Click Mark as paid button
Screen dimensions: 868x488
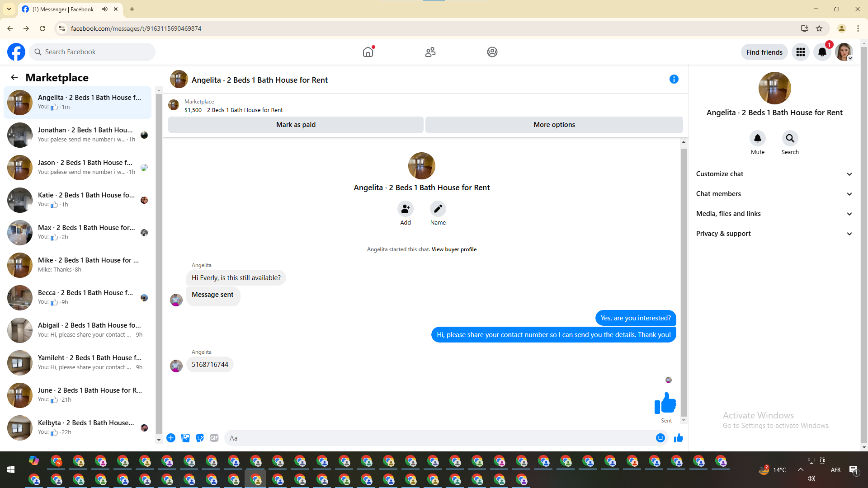[x=296, y=125]
